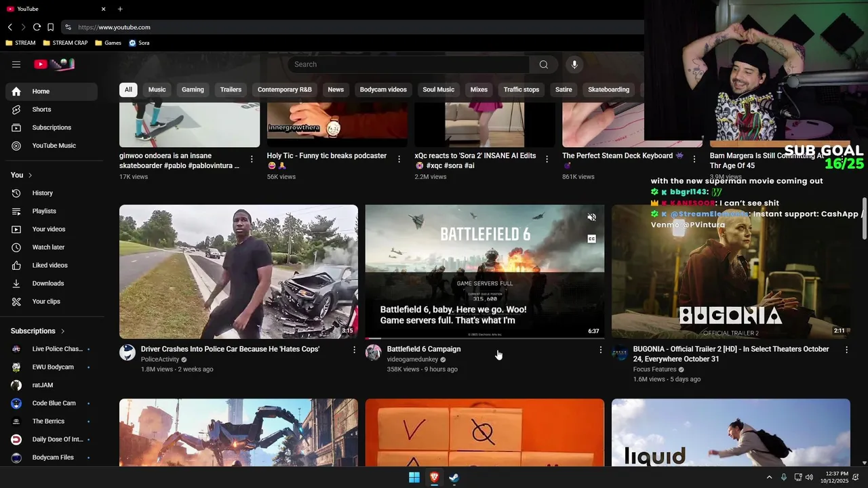Select the Bodycam videos filter chip
This screenshot has height=488, width=868.
(x=383, y=89)
